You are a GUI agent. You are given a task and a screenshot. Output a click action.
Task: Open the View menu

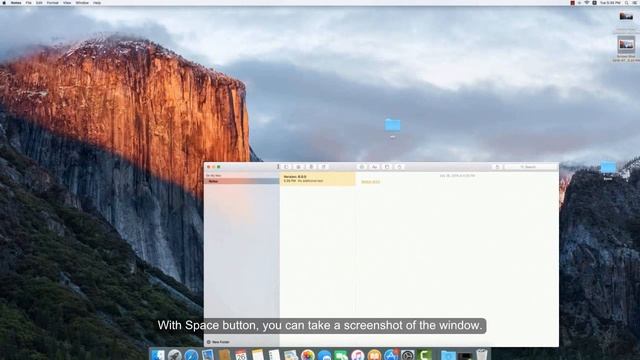click(x=67, y=2)
